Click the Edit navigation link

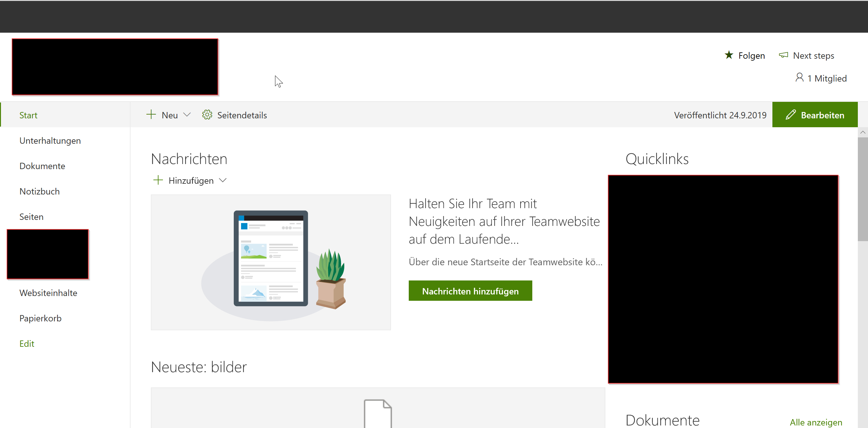click(27, 344)
